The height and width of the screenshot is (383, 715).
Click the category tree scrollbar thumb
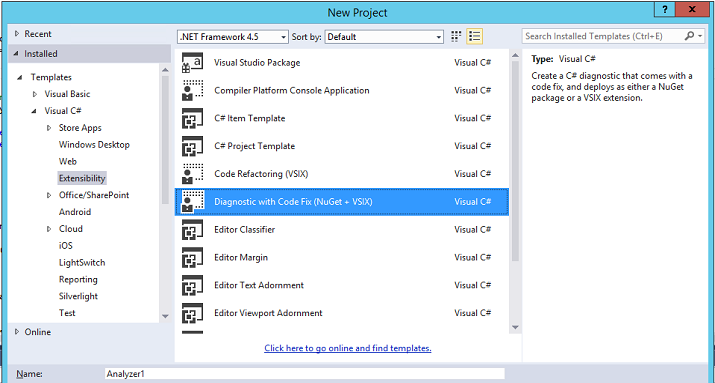165,140
